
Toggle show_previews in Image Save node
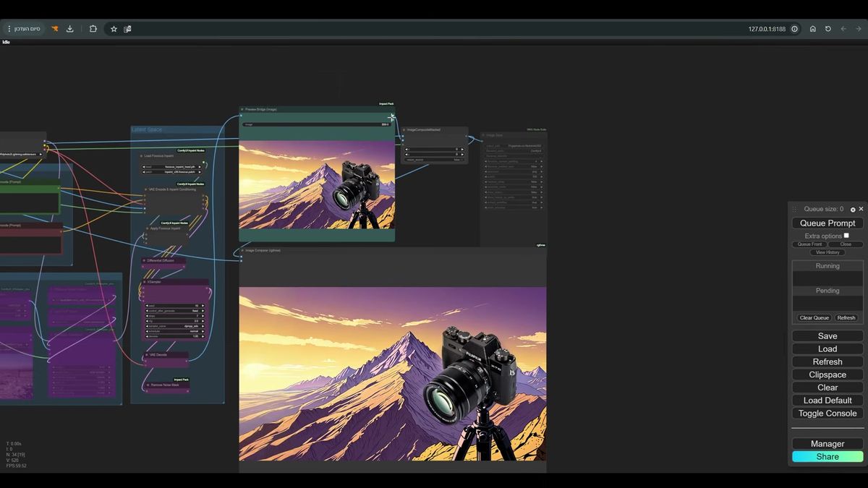(x=514, y=207)
